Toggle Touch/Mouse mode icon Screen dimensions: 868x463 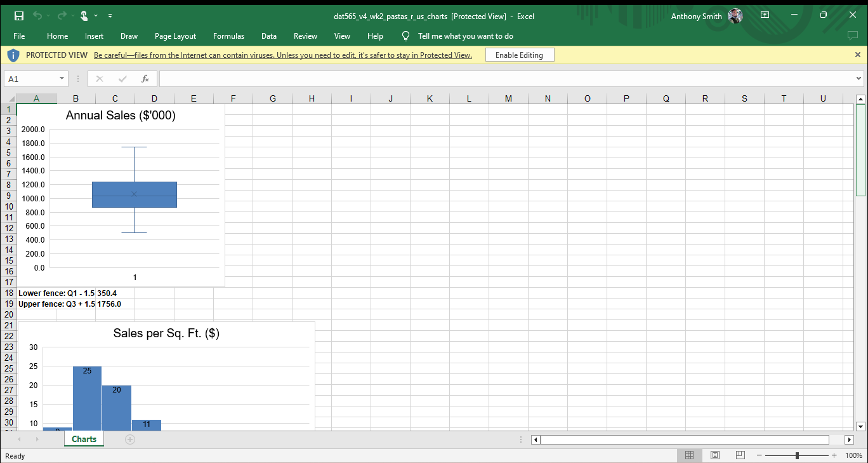(x=84, y=16)
